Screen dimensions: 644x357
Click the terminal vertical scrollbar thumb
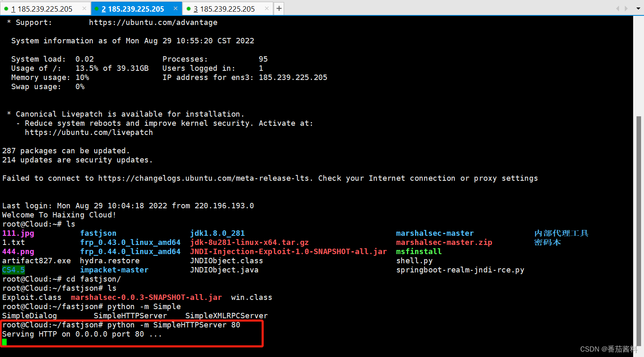pyautogui.click(x=639, y=231)
